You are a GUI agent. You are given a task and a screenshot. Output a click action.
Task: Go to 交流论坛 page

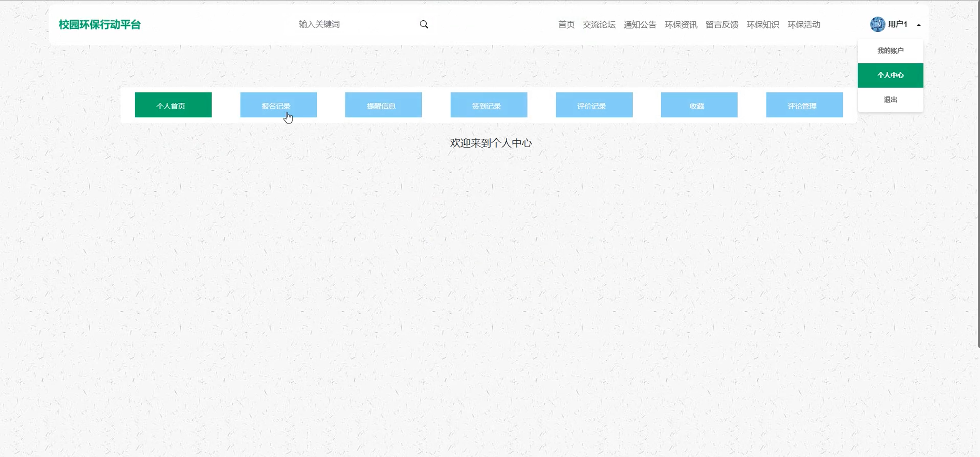pyautogui.click(x=599, y=25)
